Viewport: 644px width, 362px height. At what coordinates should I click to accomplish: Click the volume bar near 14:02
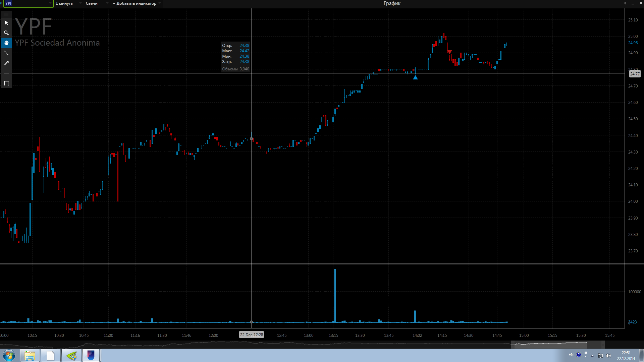click(415, 316)
